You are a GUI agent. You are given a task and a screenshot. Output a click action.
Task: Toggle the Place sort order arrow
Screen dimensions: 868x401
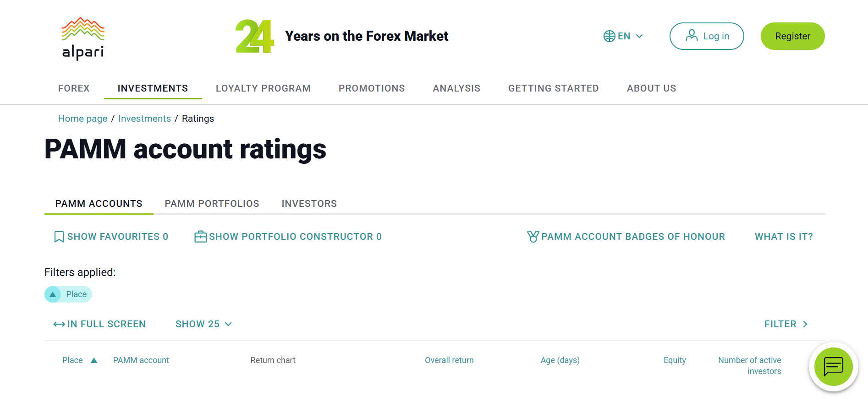click(x=52, y=294)
